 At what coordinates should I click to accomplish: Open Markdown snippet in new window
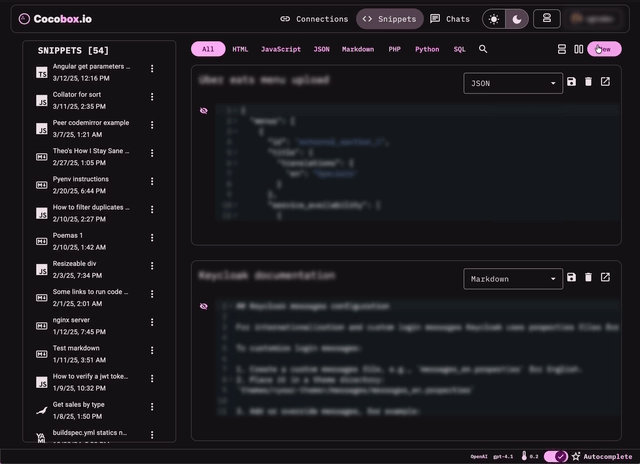point(605,277)
